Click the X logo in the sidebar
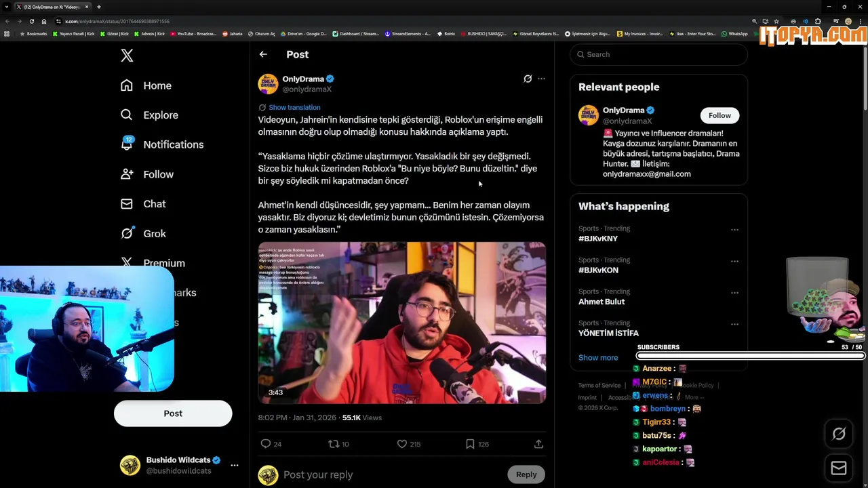The width and height of the screenshot is (868, 488). pyautogui.click(x=127, y=56)
